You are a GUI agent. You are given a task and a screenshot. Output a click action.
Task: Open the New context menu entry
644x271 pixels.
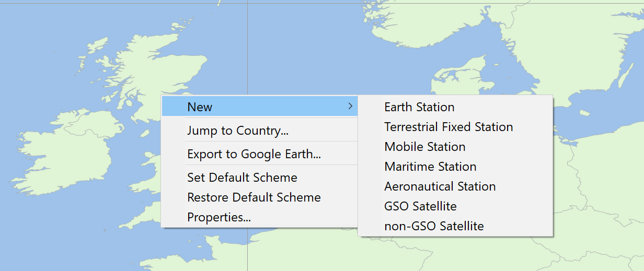pyautogui.click(x=260, y=107)
